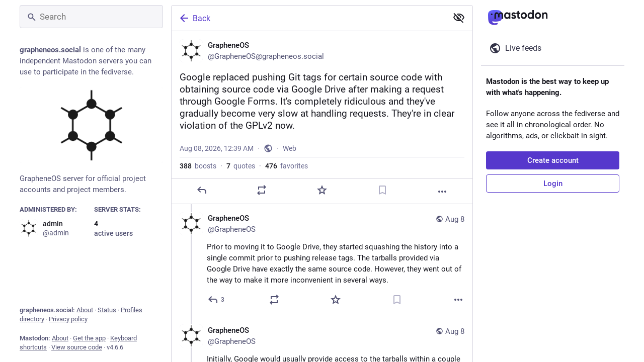
Task: Open the Mastodon logo home link
Action: 518,17
